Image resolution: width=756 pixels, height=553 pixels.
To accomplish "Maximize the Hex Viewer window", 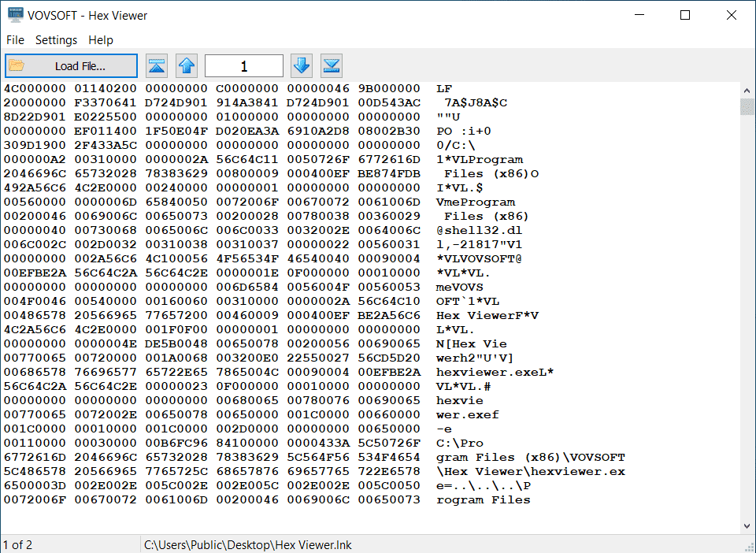I will 685,15.
